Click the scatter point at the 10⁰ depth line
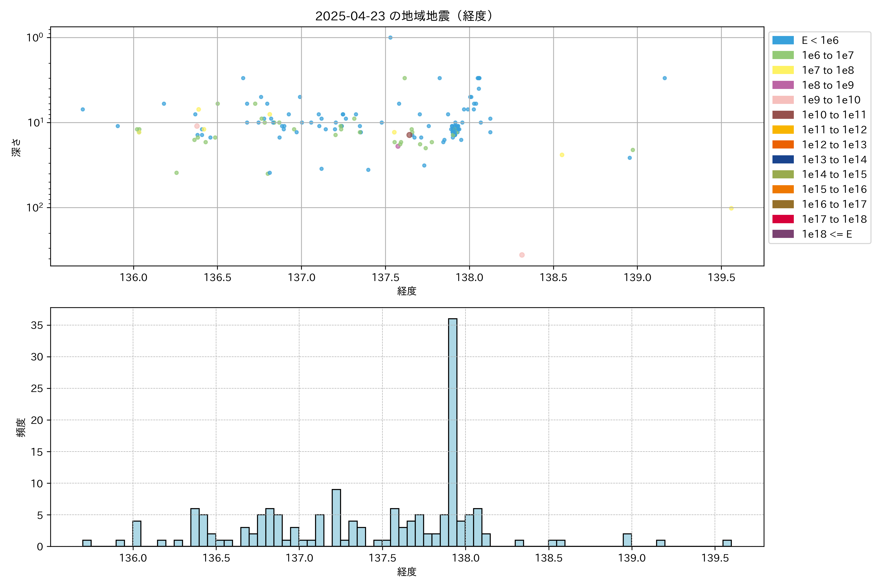 (390, 37)
